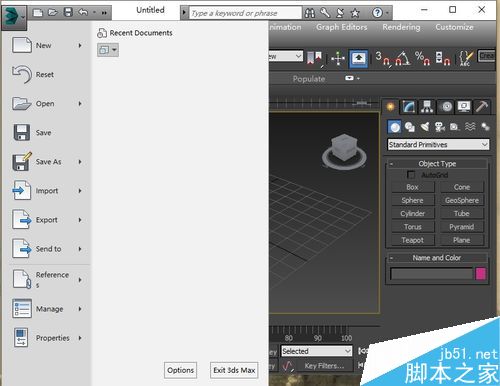Expand the New submenu arrow
Viewport: 500px width, 386px height.
80,45
